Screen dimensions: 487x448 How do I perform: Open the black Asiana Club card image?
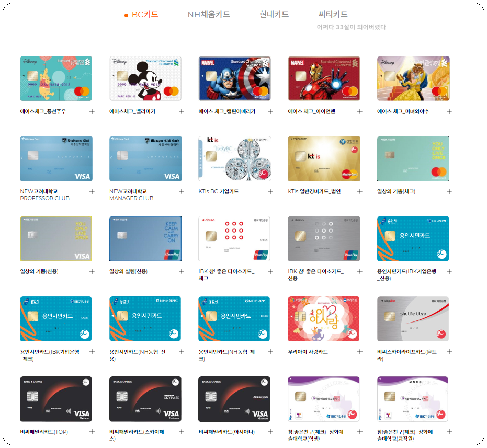pyautogui.click(x=234, y=399)
